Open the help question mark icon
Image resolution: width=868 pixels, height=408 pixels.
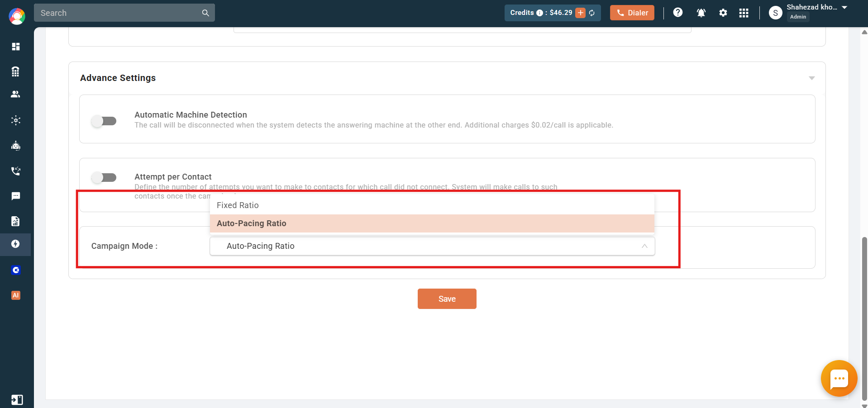[x=678, y=13]
